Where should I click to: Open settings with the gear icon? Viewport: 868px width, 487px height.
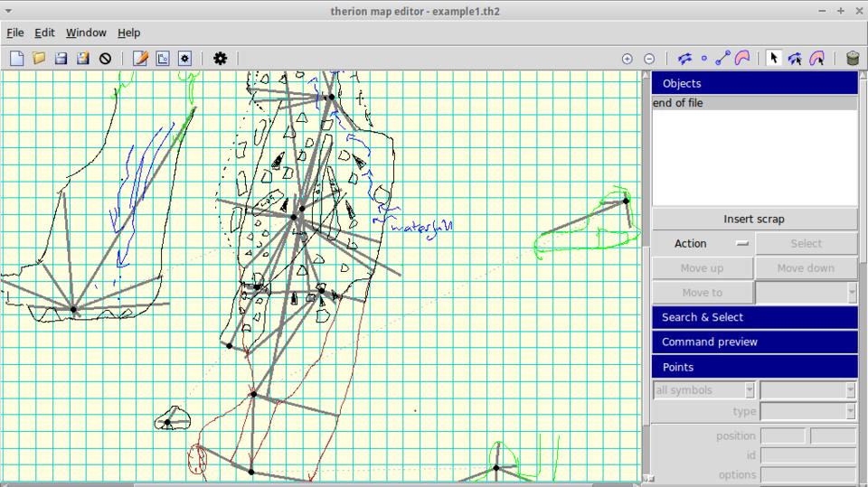(220, 58)
